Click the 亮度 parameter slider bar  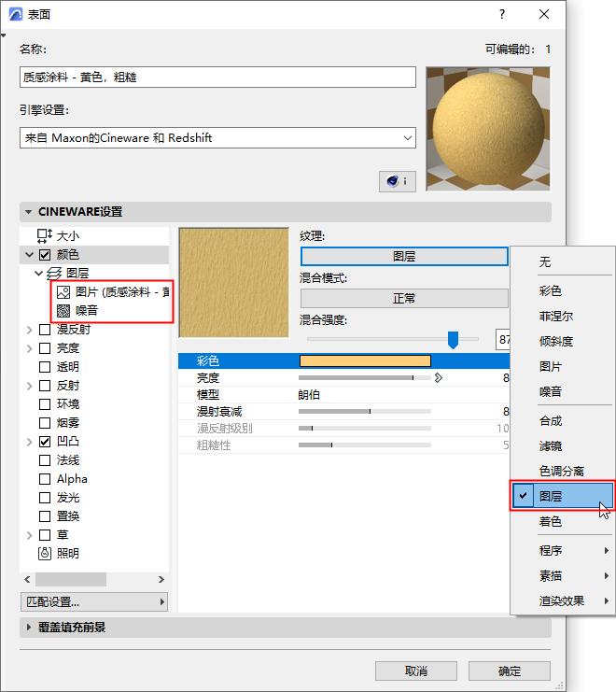pyautogui.click(x=365, y=378)
